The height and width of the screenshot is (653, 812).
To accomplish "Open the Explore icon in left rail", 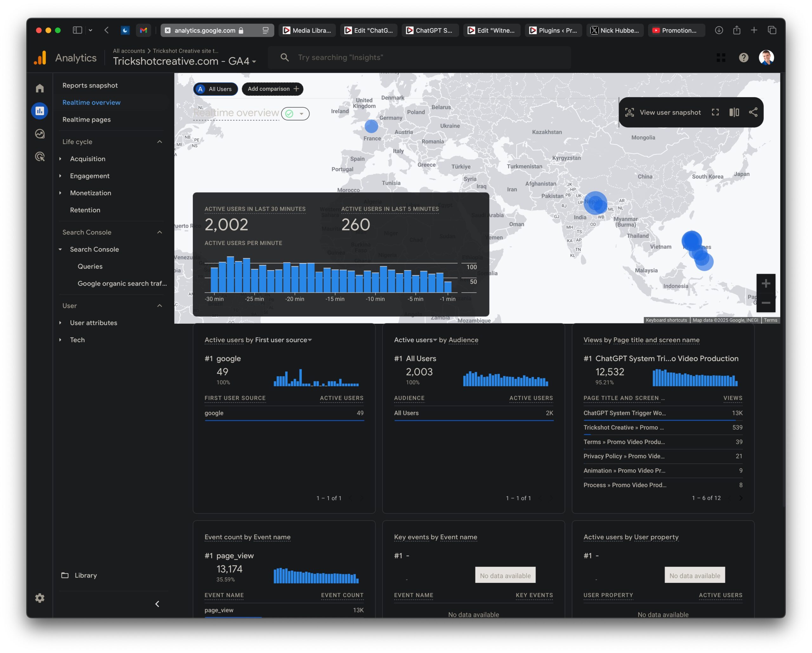I will coord(40,134).
